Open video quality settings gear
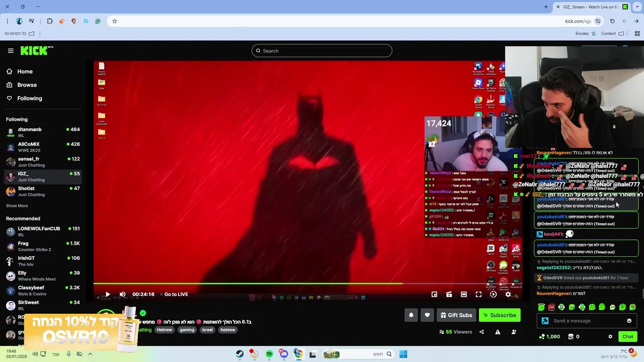The height and width of the screenshot is (362, 644). click(508, 295)
